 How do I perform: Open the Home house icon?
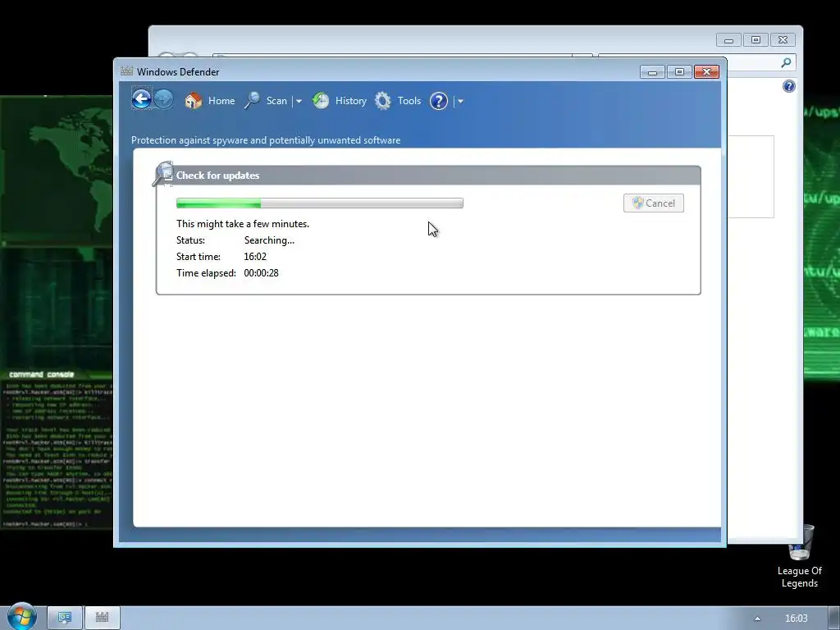(x=193, y=101)
